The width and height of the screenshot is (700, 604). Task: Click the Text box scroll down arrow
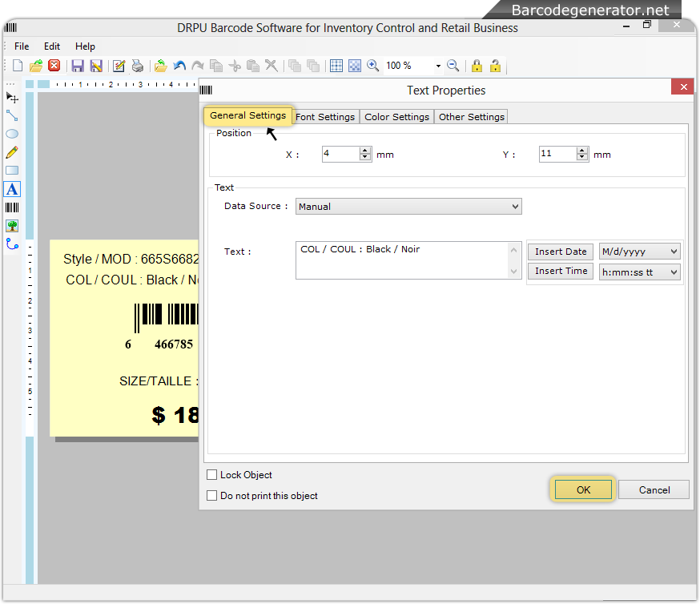coord(514,272)
